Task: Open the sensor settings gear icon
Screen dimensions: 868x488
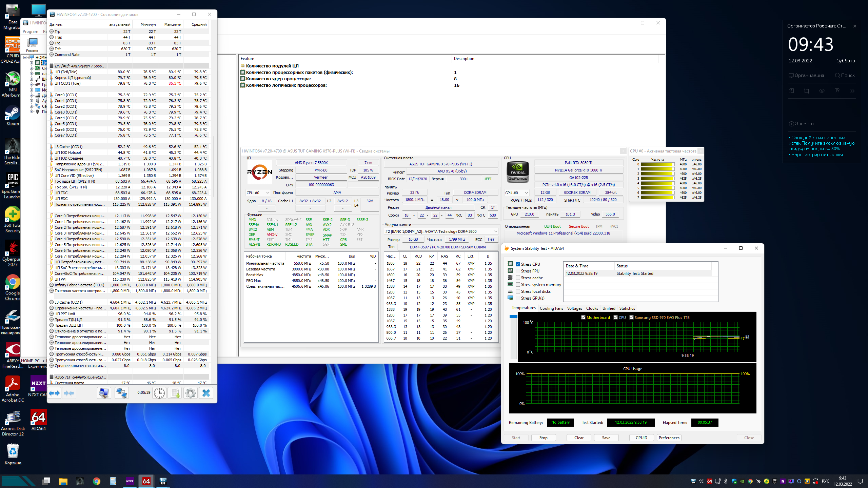Action: (191, 393)
